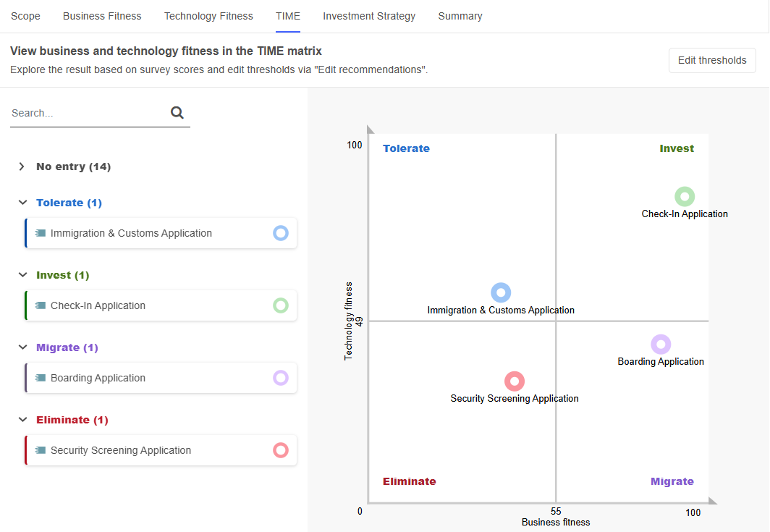
Task: Click red ring on Security Screening card
Action: pyautogui.click(x=281, y=450)
